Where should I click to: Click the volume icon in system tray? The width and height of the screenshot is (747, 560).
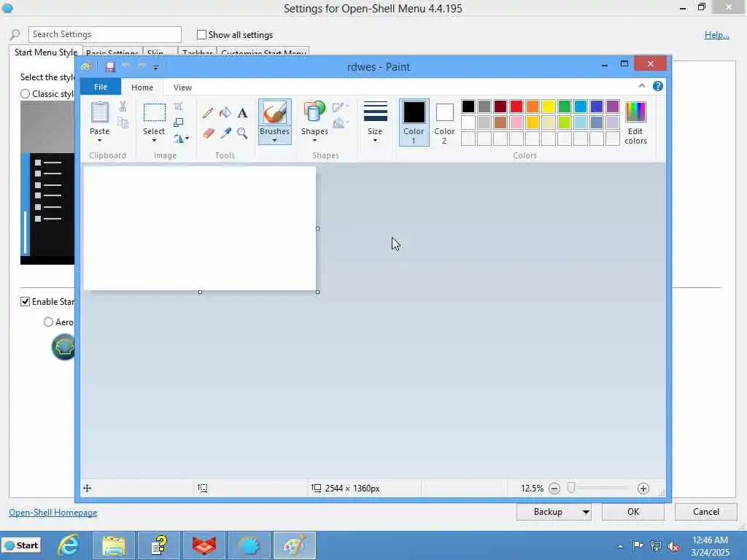(x=673, y=546)
